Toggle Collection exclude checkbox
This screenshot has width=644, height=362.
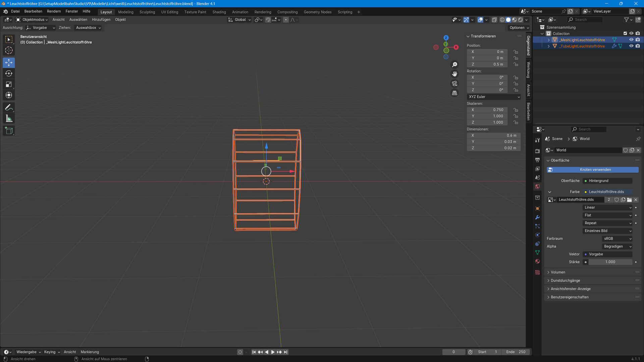coord(625,34)
